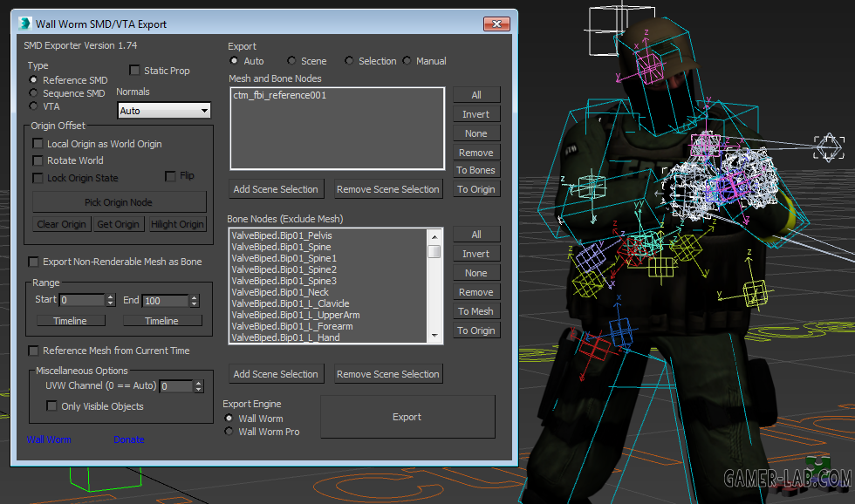Viewport: 855px width, 504px height.
Task: Click the 3ds Max app icon in title bar
Action: pos(24,24)
